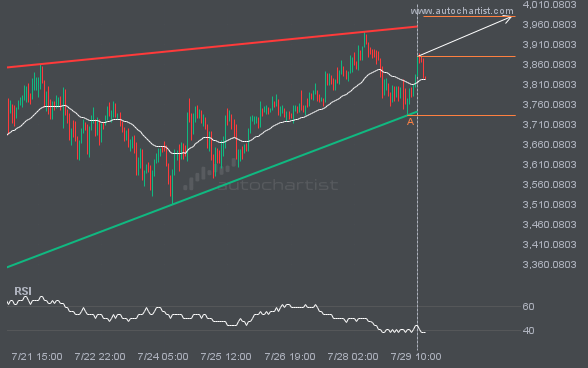Select the 3,810.0803 price label
Screen dimensions: 588x368
tap(549, 84)
